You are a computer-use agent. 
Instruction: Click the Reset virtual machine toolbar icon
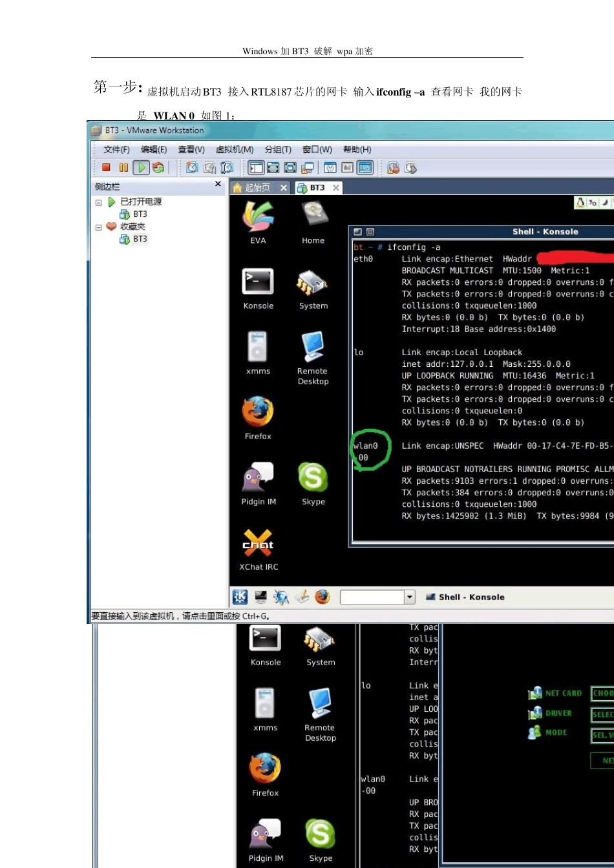click(x=158, y=168)
